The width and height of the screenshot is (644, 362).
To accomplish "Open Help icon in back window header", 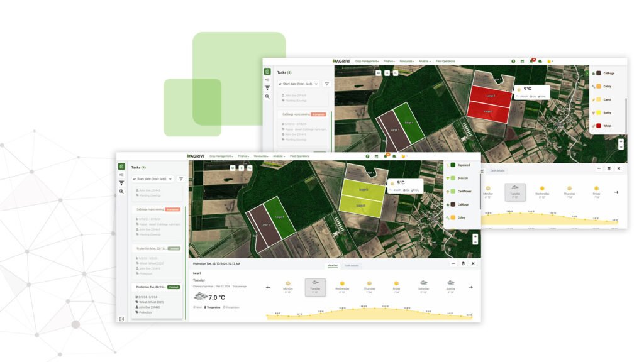I will 513,61.
